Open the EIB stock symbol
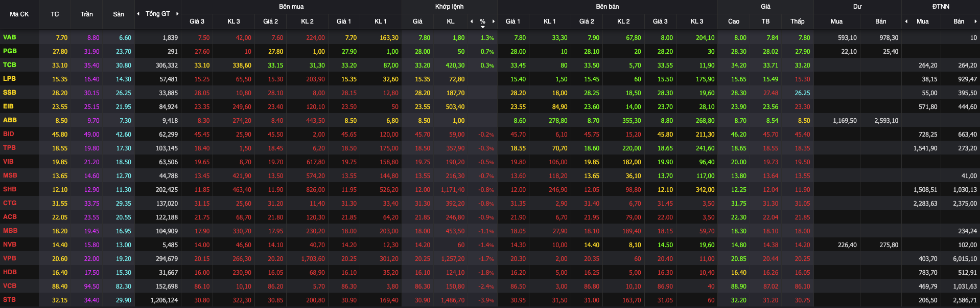 pos(8,106)
